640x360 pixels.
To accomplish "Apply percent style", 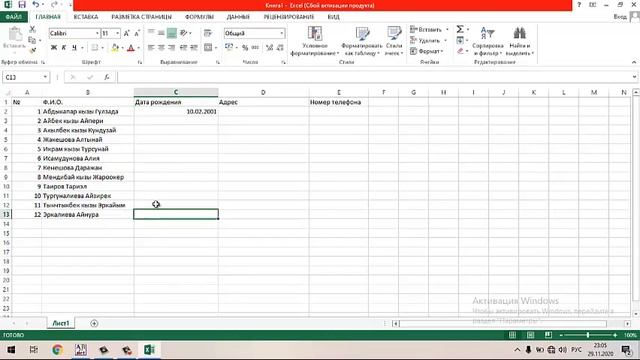I will (x=245, y=48).
